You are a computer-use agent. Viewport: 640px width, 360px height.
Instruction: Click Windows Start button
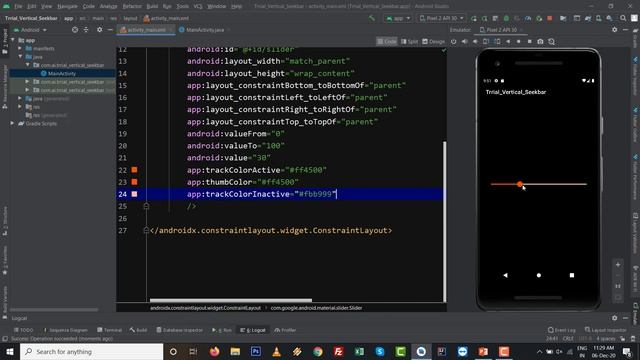pyautogui.click(x=10, y=351)
